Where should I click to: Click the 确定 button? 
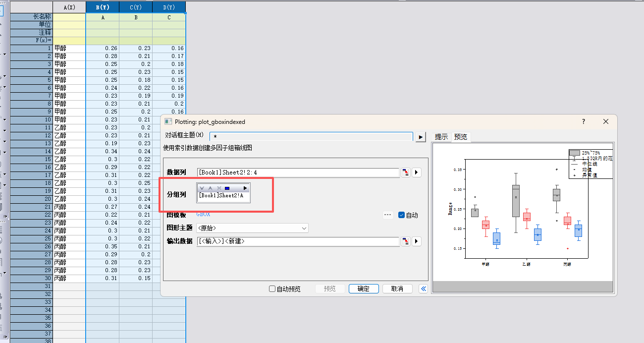pyautogui.click(x=364, y=288)
